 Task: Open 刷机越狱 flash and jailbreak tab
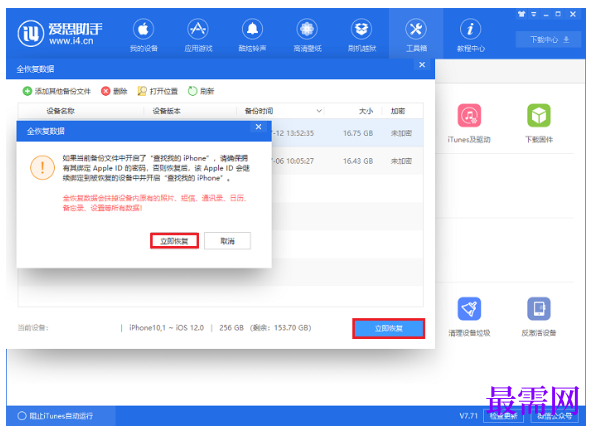[x=362, y=35]
